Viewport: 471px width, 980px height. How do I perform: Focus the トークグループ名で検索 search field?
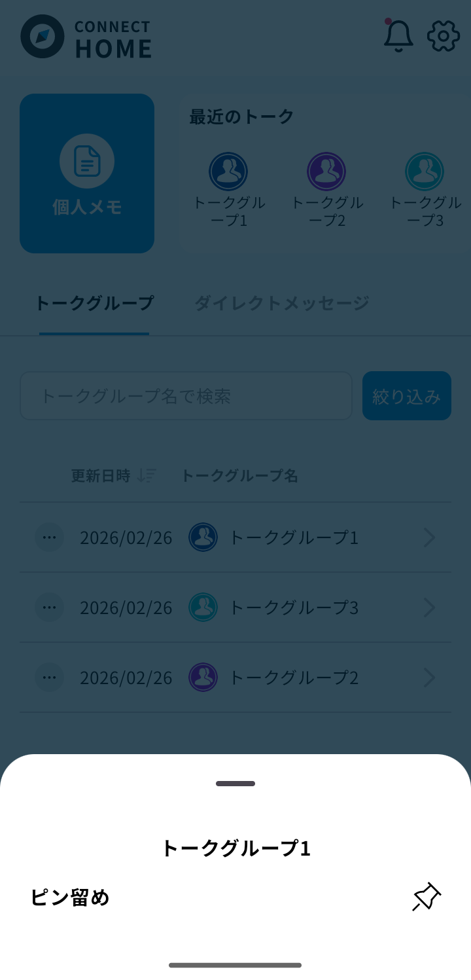[186, 396]
